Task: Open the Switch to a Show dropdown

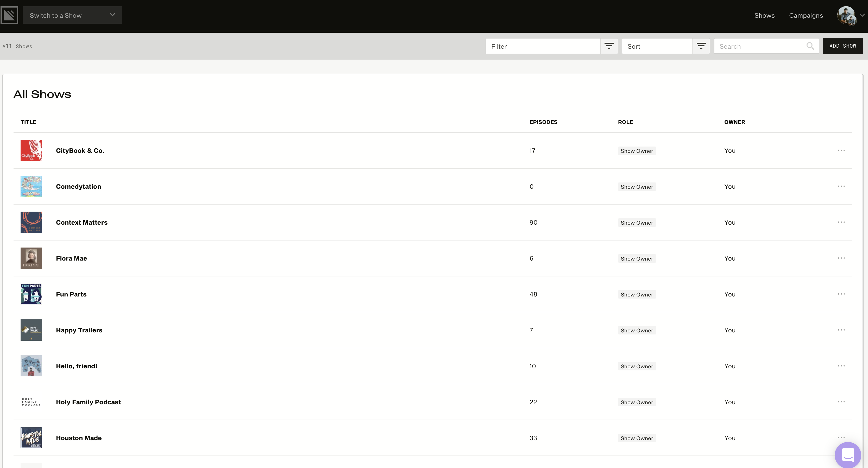Action: [x=72, y=15]
